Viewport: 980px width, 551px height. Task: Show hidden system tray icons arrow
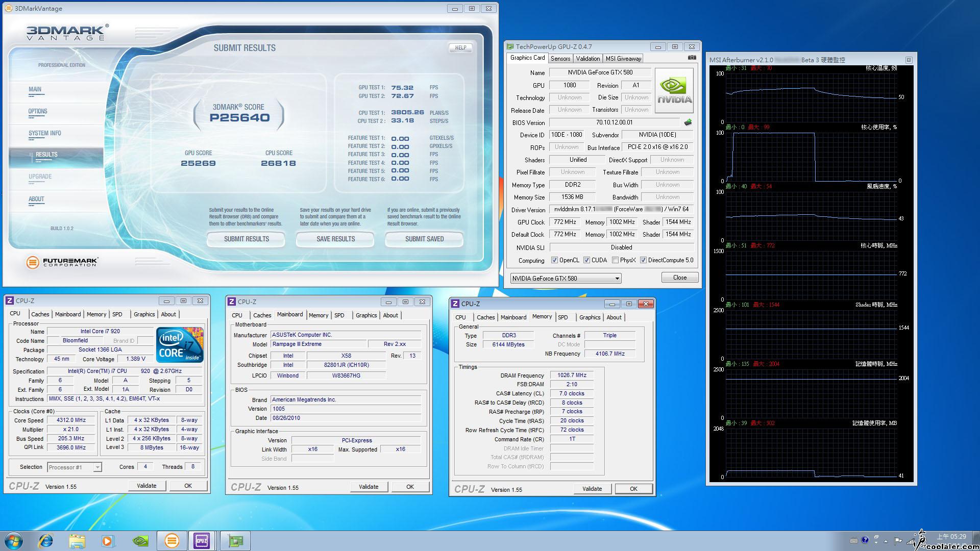[x=886, y=541]
